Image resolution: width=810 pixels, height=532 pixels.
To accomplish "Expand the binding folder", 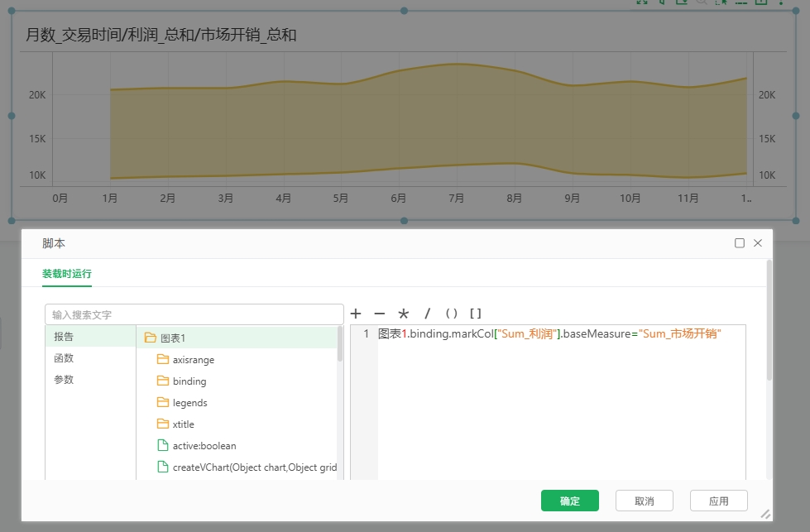I will [189, 381].
